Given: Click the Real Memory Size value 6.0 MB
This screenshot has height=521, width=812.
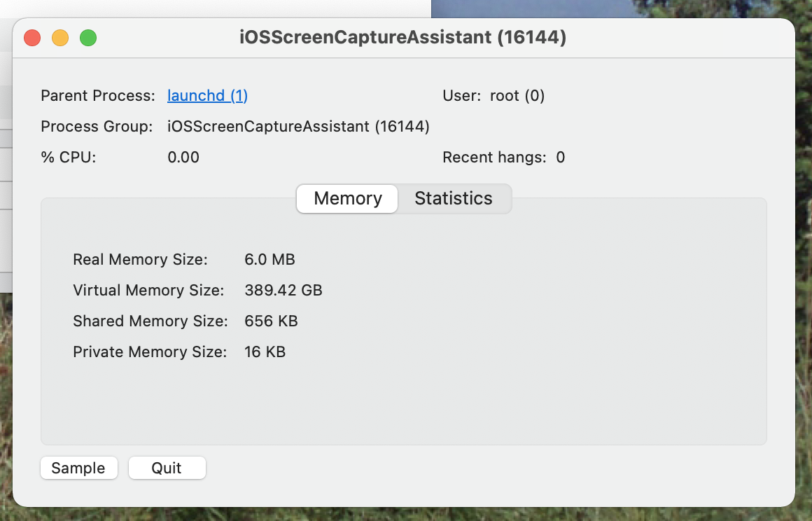Looking at the screenshot, I should (x=269, y=260).
